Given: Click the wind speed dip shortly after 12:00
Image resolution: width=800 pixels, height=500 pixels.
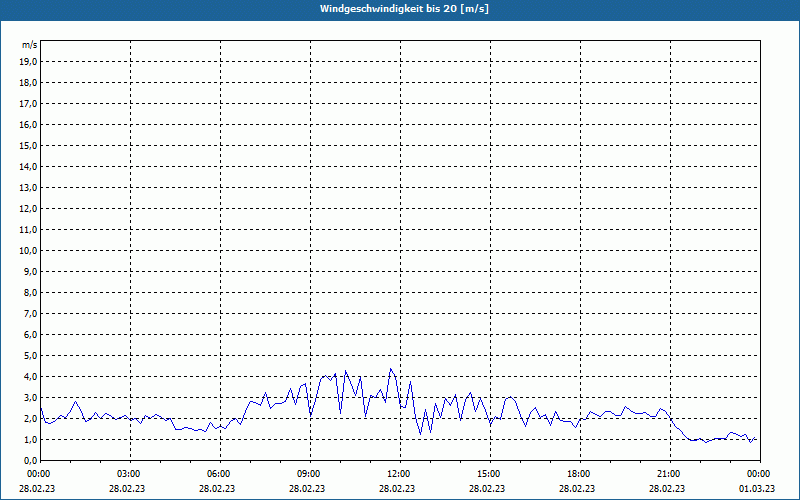Looking at the screenshot, I should point(420,434).
